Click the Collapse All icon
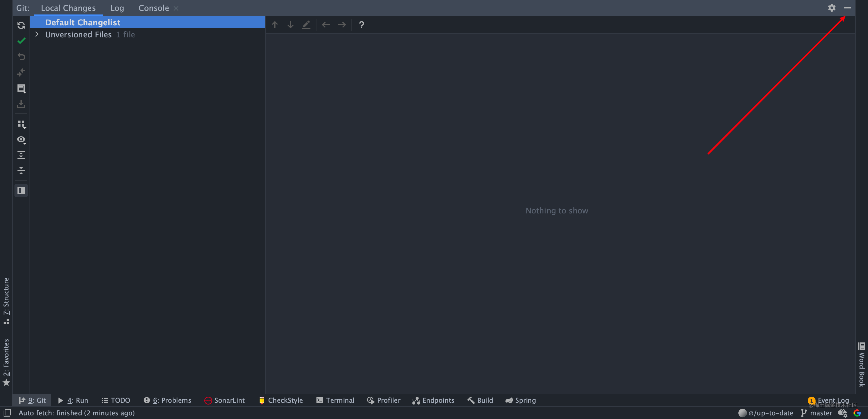The image size is (868, 419). click(x=21, y=171)
